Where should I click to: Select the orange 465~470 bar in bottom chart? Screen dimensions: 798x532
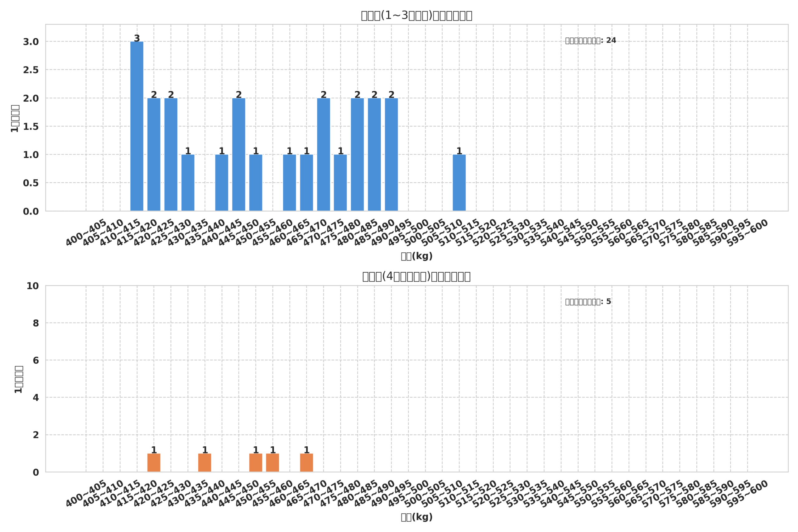coord(306,463)
